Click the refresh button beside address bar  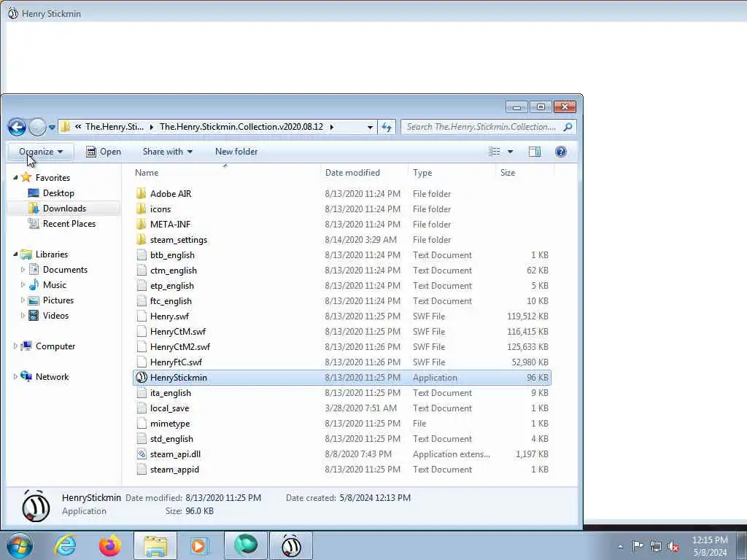point(387,127)
